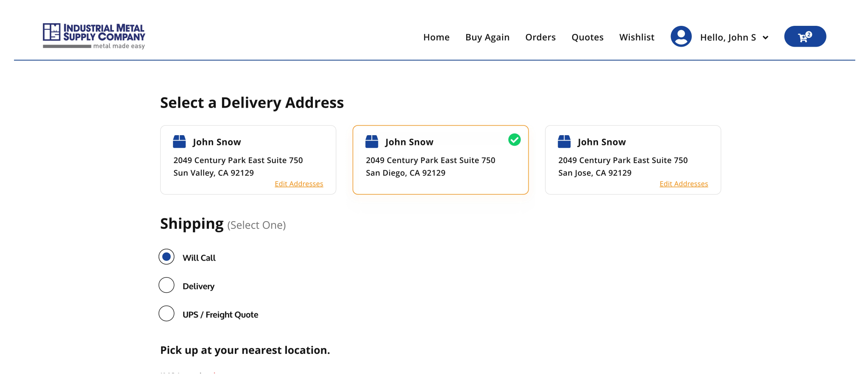Open the Hello, John S menu
The width and height of the screenshot is (868, 386).
728,38
